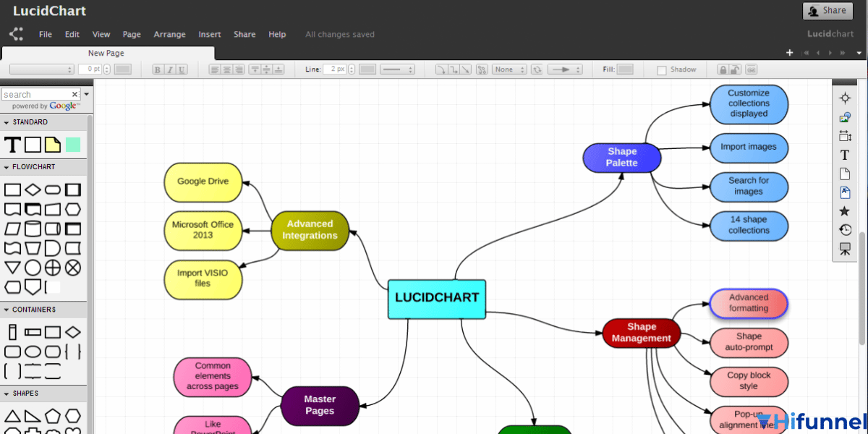Open the font family dropdown
This screenshot has height=434, width=868.
[42, 69]
